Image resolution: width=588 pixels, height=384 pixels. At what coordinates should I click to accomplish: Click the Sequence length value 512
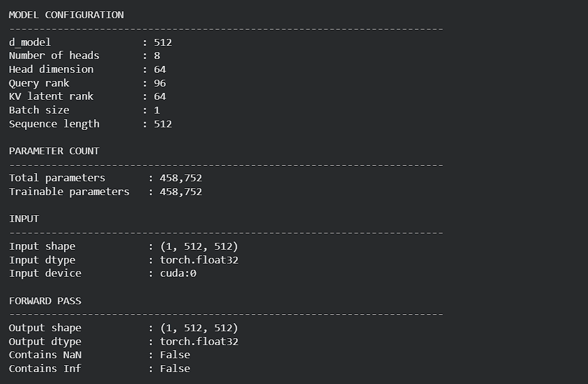point(163,124)
